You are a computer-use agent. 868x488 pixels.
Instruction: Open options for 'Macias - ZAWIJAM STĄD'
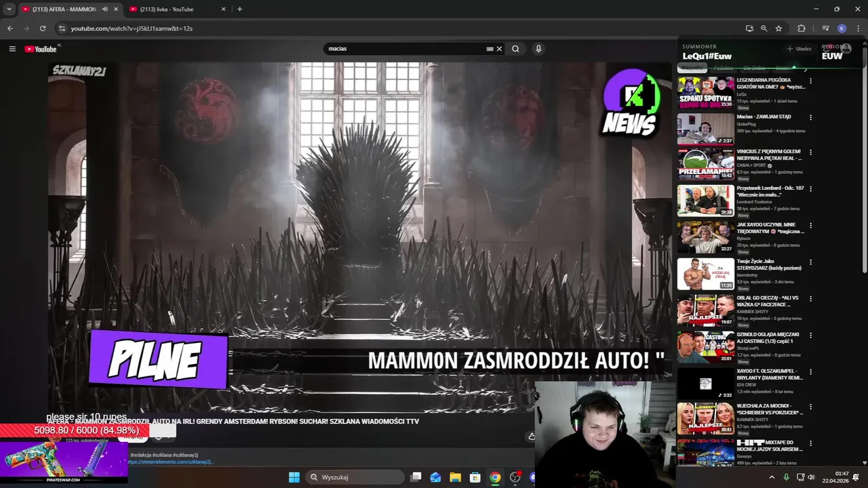point(810,117)
